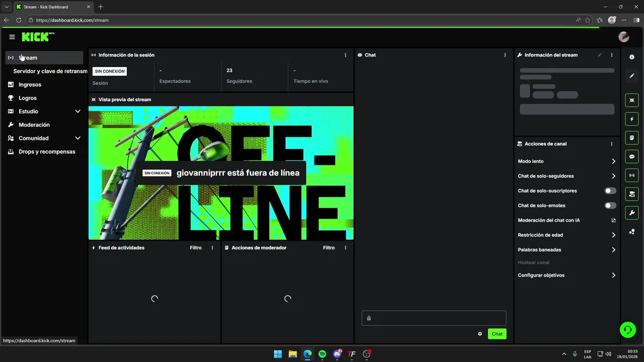Expand the Comunidad sidebar section
The image size is (644, 362).
click(77, 138)
